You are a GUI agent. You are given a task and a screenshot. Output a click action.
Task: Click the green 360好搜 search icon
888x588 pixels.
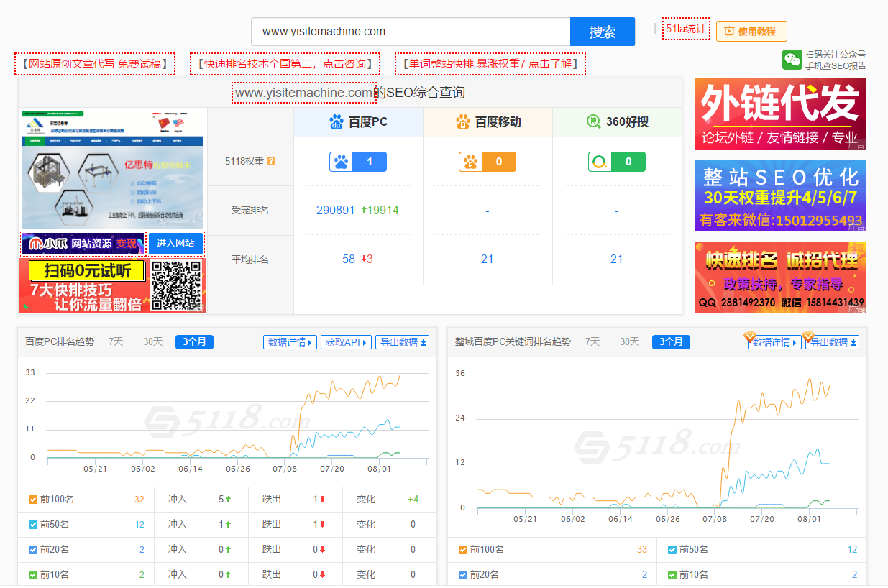coord(593,121)
